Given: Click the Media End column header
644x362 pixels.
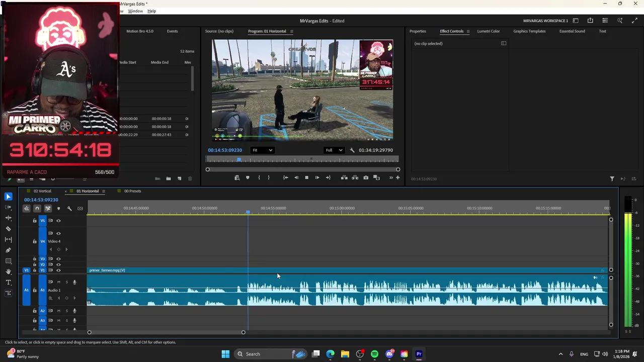Looking at the screenshot, I should click(159, 62).
